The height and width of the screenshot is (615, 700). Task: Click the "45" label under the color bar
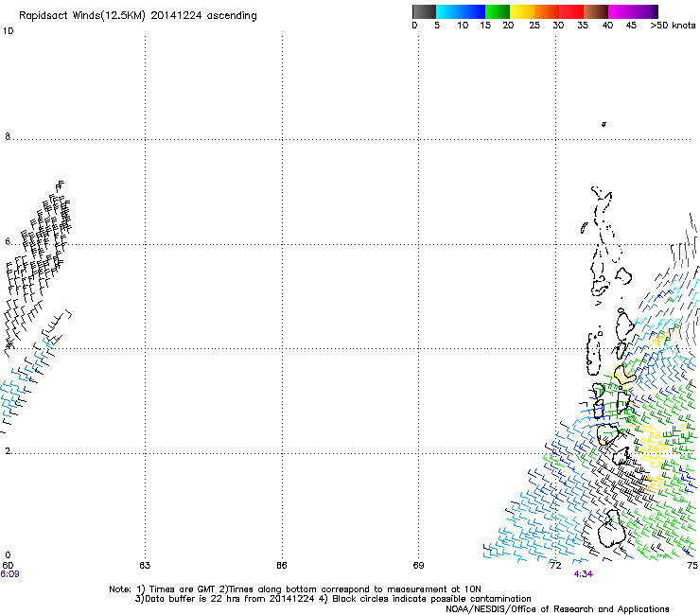point(631,26)
